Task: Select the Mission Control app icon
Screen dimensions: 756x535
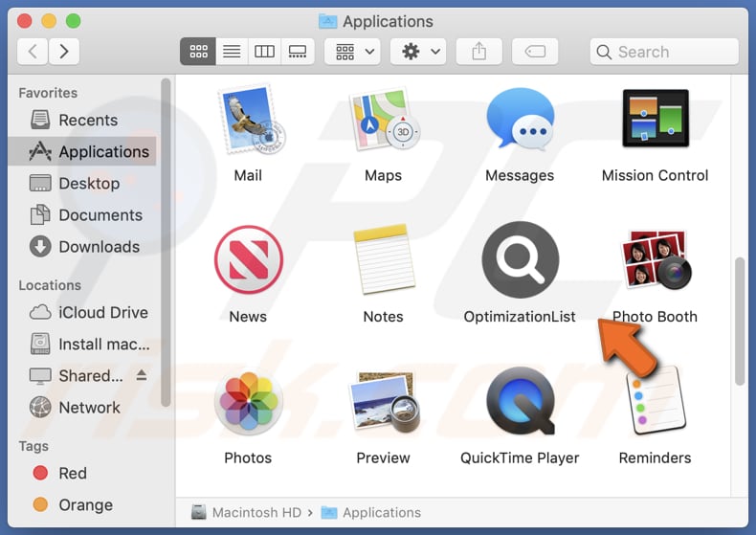Action: [656, 118]
